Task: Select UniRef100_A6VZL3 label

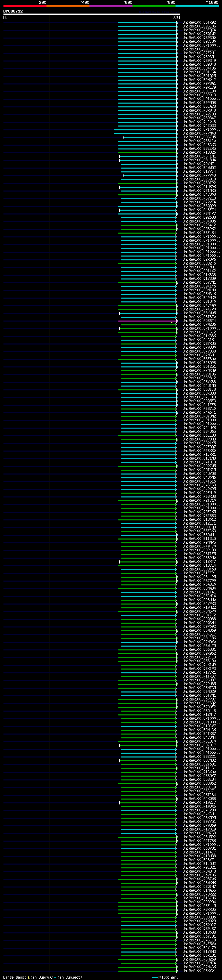Action: click(x=199, y=199)
